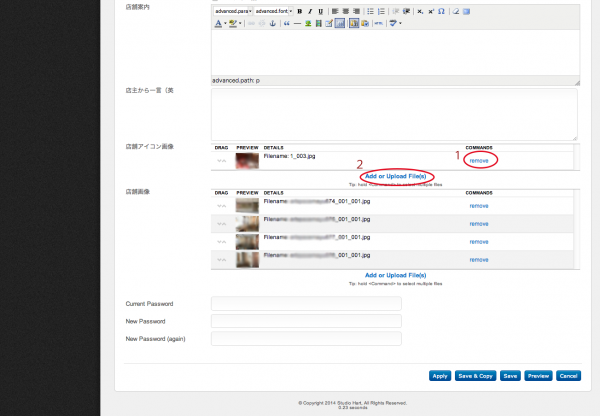
Task: Click the Cancel button
Action: pyautogui.click(x=568, y=376)
